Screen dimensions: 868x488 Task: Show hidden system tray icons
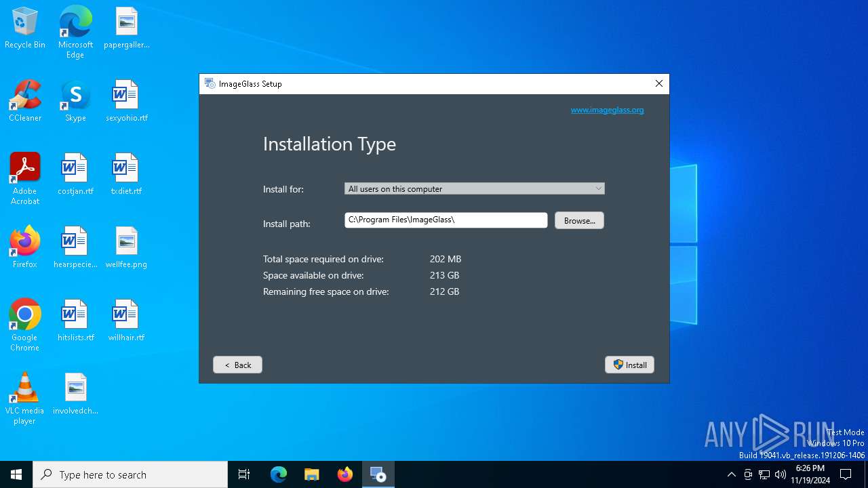click(x=731, y=474)
